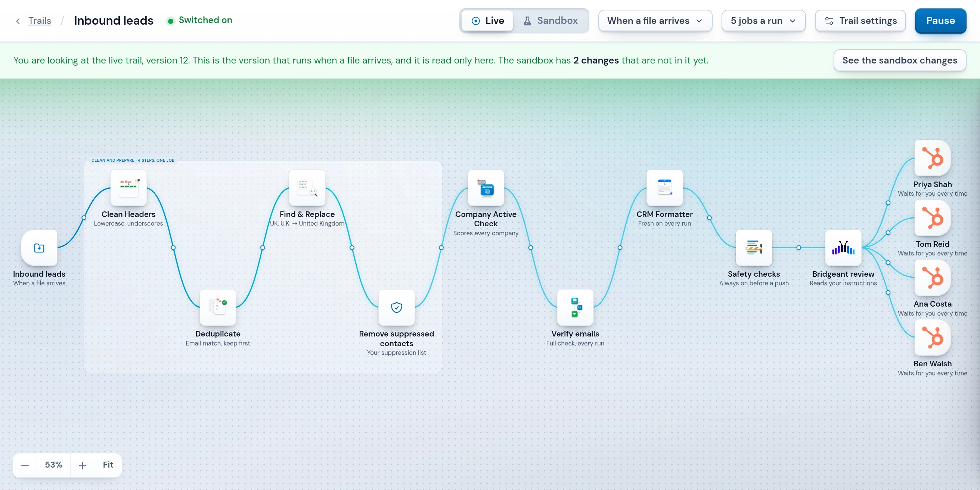Select the Safety checks node icon
Image resolution: width=980 pixels, height=490 pixels.
click(754, 248)
